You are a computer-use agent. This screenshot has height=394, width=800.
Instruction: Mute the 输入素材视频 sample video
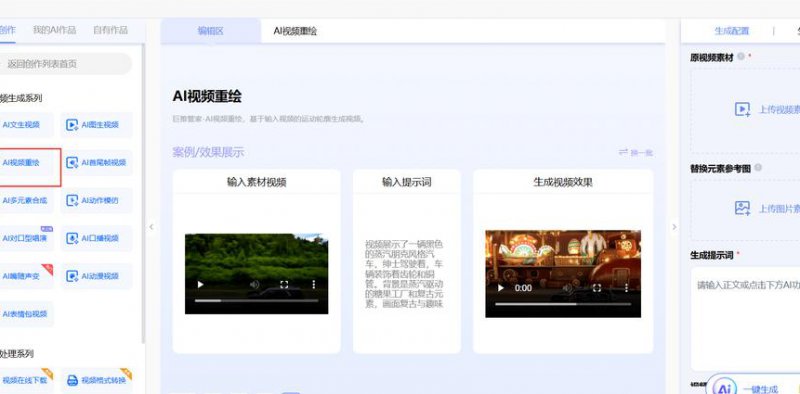(x=255, y=284)
